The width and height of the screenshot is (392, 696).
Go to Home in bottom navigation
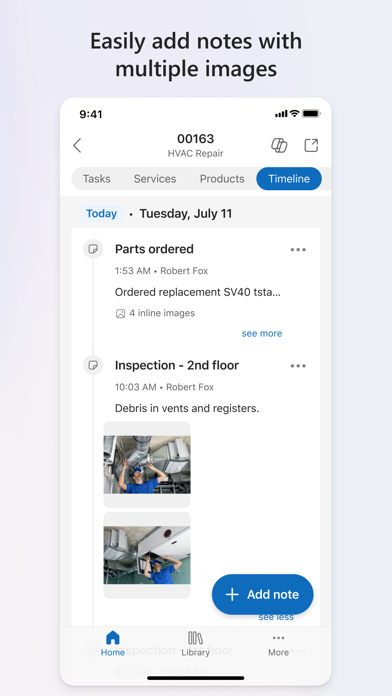113,643
